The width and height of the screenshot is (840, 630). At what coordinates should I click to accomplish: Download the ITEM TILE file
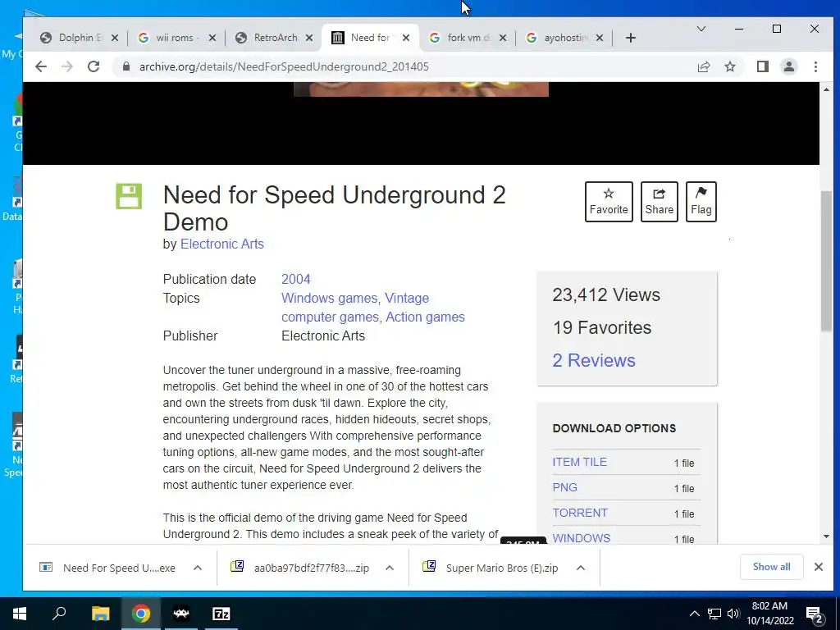click(x=580, y=462)
